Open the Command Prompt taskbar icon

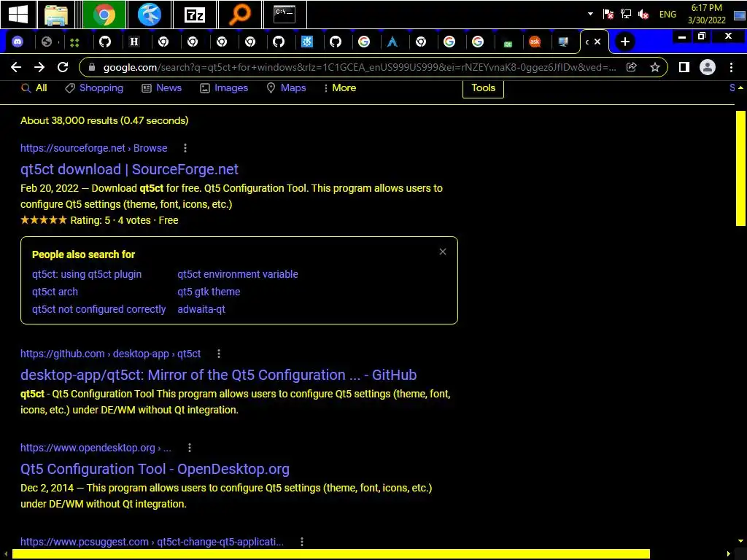point(285,15)
